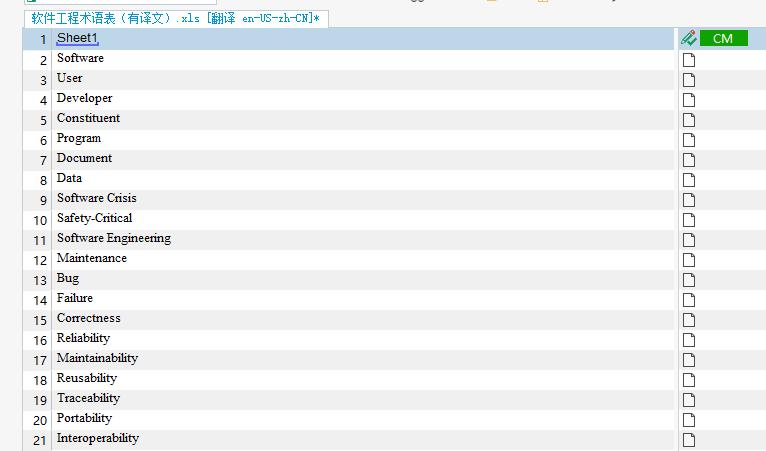Click the status icon beside Software Engineering
The height and width of the screenshot is (451, 766).
pyautogui.click(x=688, y=240)
